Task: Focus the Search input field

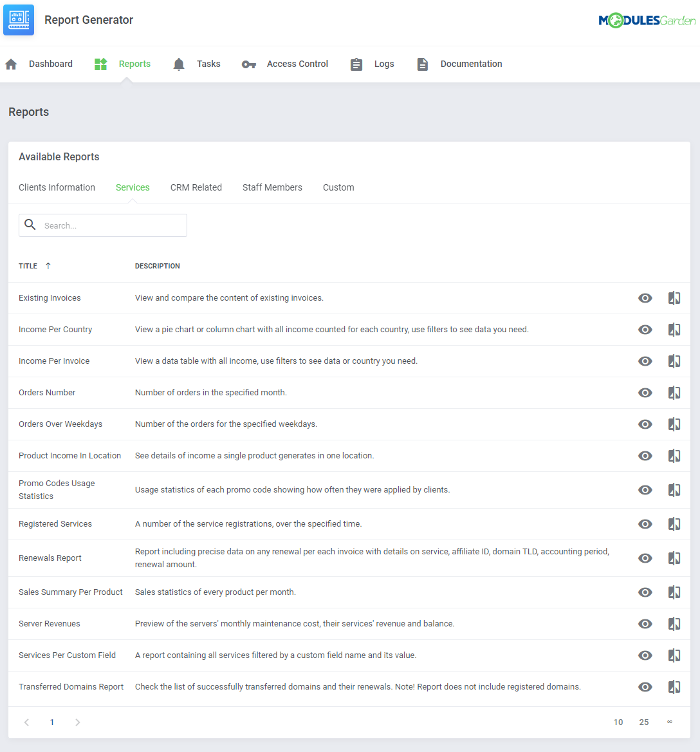Action: (103, 225)
